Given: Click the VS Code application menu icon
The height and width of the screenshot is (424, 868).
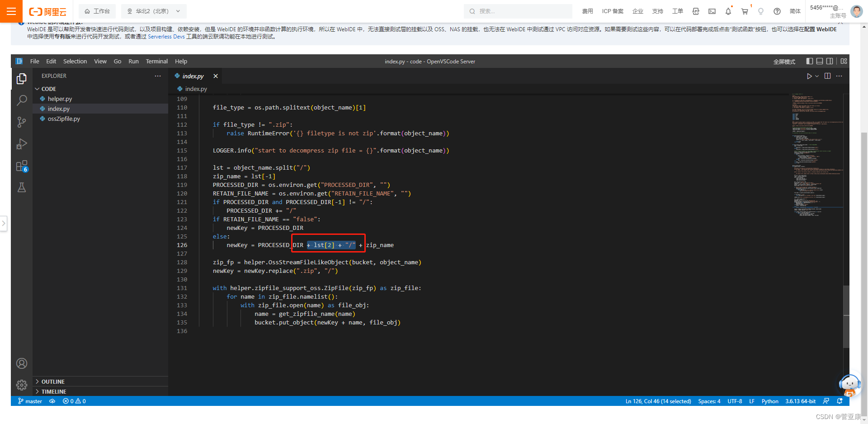Looking at the screenshot, I should point(19,61).
